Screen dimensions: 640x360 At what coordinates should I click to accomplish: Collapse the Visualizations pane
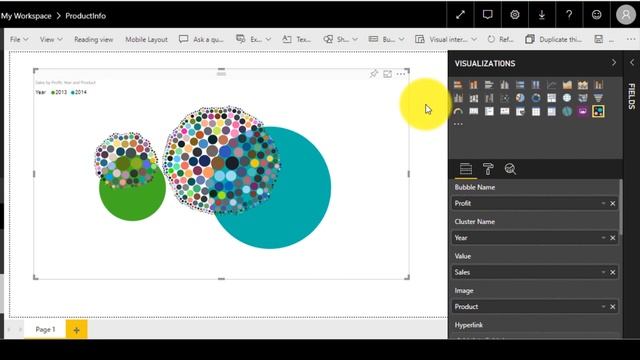coord(613,63)
